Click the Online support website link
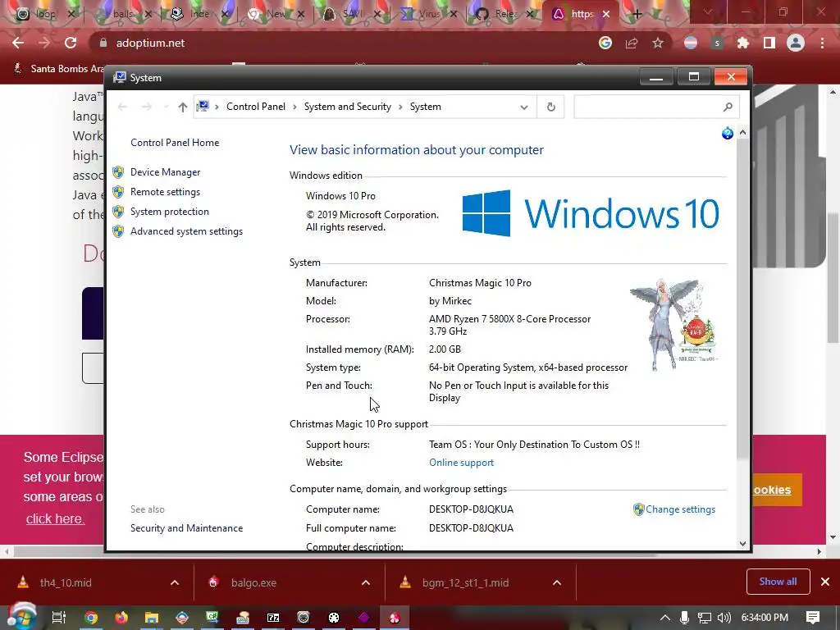This screenshot has height=630, width=840. tap(461, 463)
